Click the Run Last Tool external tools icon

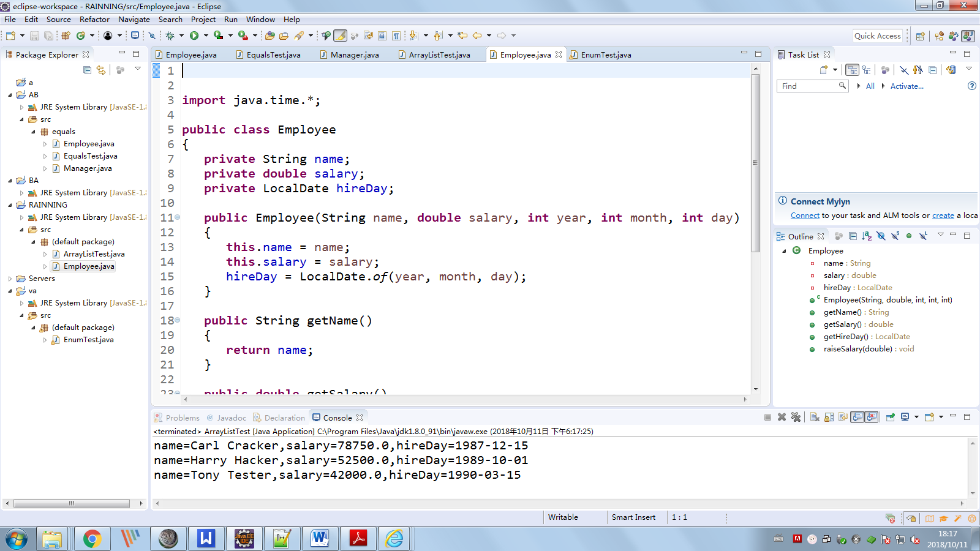(243, 36)
